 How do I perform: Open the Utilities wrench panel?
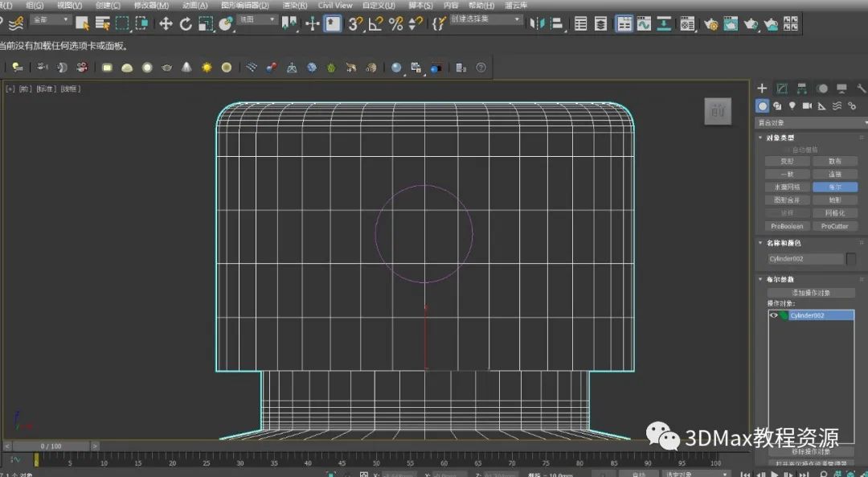tap(861, 88)
